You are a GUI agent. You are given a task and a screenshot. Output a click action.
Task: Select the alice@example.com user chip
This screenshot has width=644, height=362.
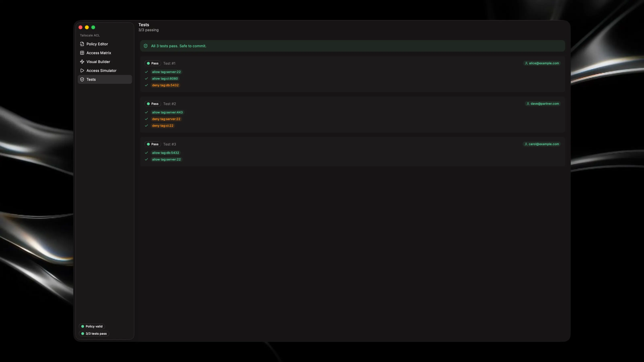(x=542, y=63)
